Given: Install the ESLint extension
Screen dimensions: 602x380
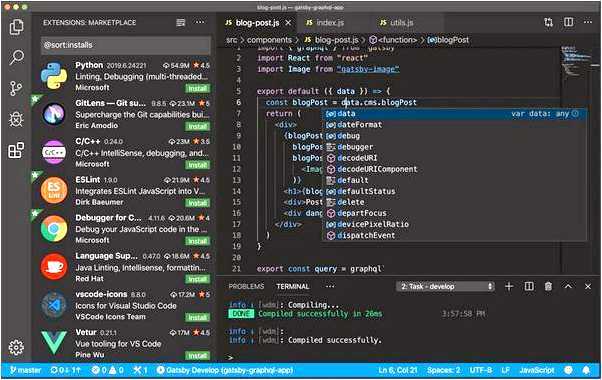Looking at the screenshot, I should 198,203.
